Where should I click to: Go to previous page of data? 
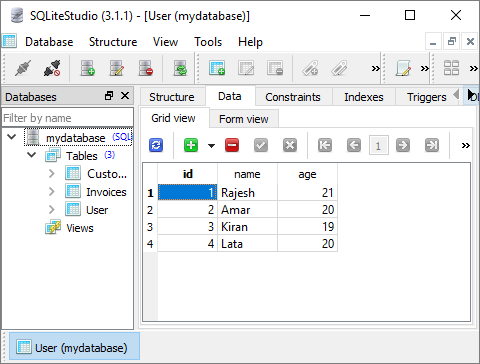[354, 145]
